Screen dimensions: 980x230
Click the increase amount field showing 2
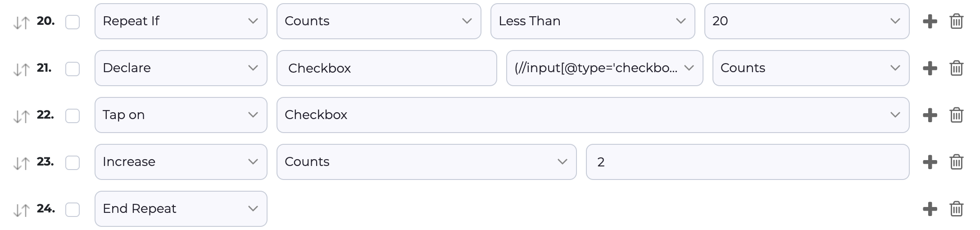[747, 162]
